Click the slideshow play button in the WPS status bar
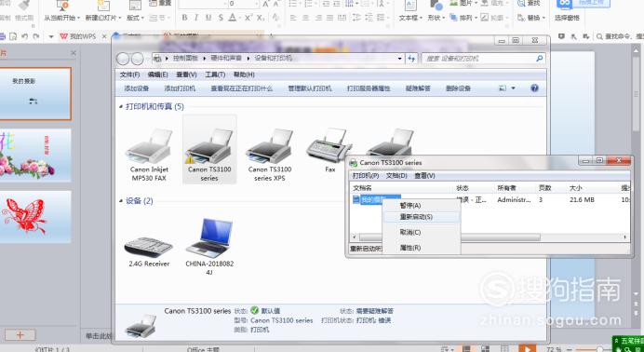This screenshot has height=352, width=644. (528, 348)
